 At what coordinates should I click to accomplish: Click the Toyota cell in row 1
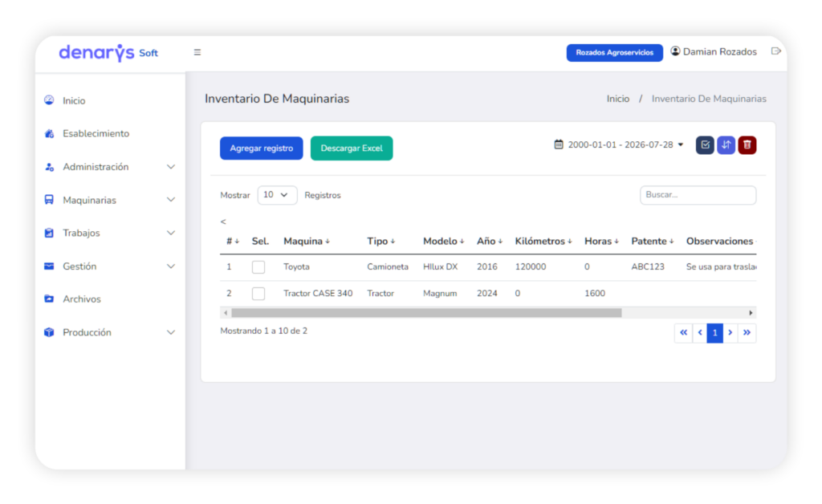coord(296,266)
